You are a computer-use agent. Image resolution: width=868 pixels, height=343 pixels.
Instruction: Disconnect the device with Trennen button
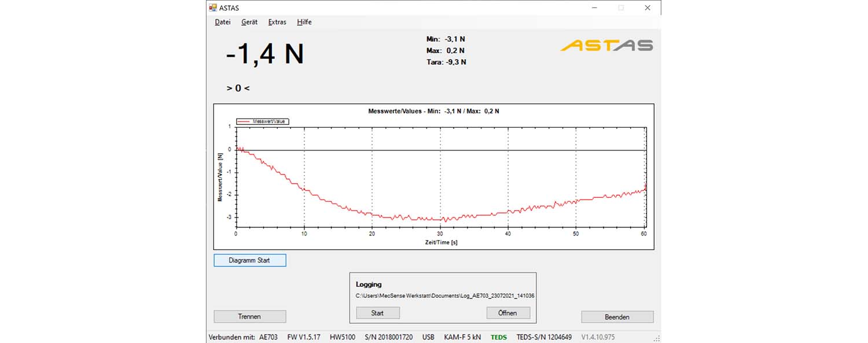pyautogui.click(x=249, y=316)
